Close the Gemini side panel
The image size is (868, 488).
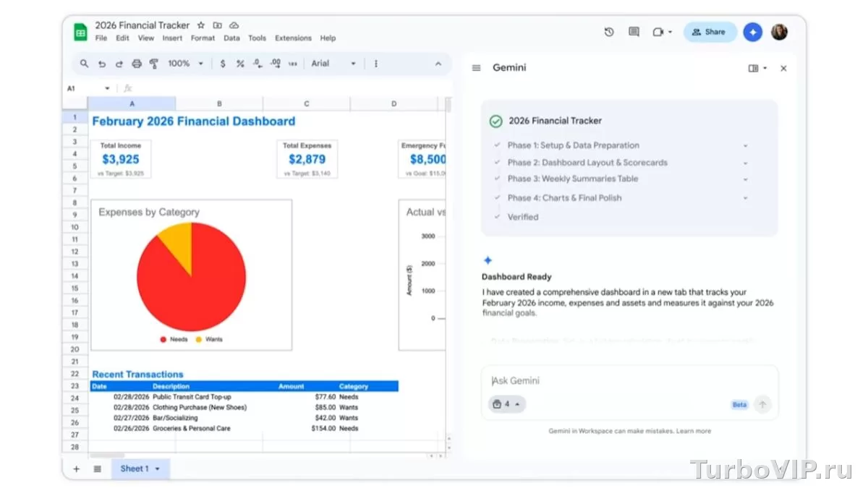point(783,69)
